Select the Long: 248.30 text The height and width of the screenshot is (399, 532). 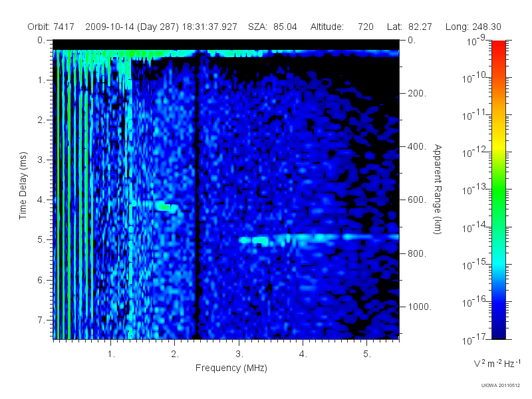click(x=473, y=27)
